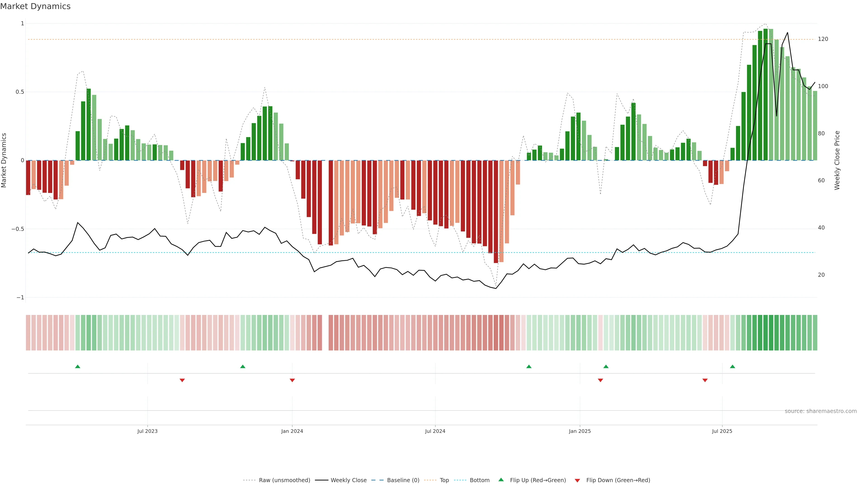
Task: Click the Jan 2025 x-axis label
Action: point(580,431)
